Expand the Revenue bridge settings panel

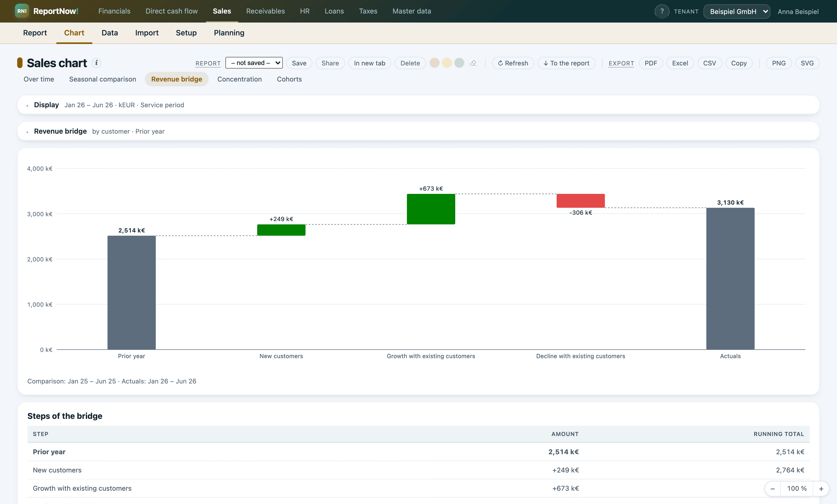418,131
